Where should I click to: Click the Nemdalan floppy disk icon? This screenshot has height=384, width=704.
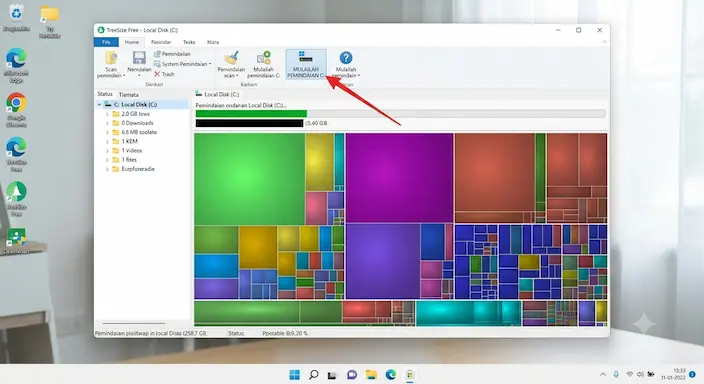pyautogui.click(x=139, y=58)
